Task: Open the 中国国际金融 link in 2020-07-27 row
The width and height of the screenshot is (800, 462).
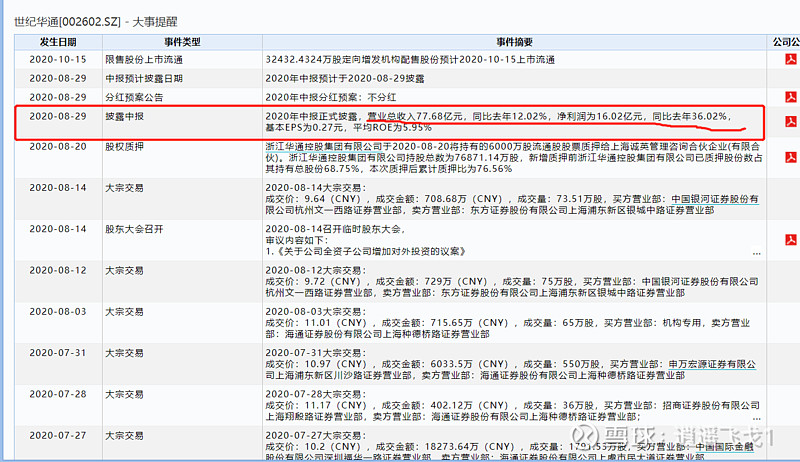Action: [724, 447]
